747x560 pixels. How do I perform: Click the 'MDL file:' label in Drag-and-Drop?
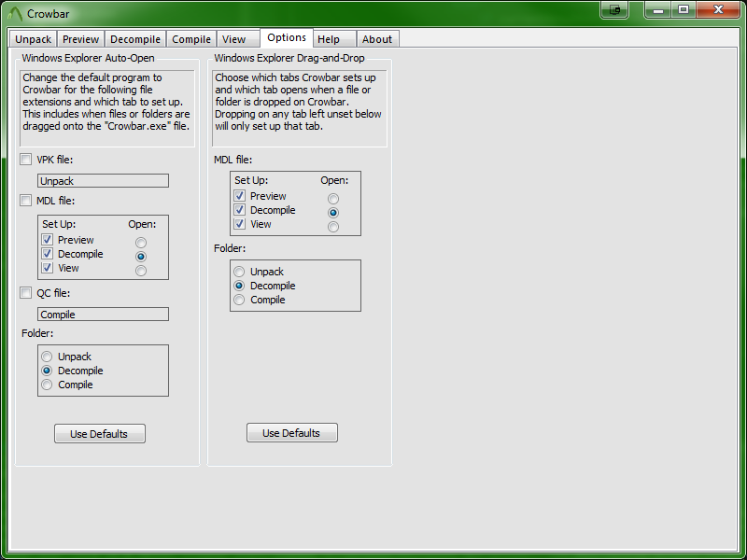pyautogui.click(x=233, y=160)
